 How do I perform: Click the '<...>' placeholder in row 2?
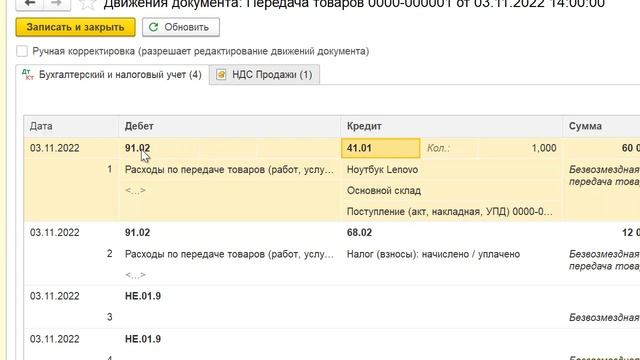tap(135, 275)
